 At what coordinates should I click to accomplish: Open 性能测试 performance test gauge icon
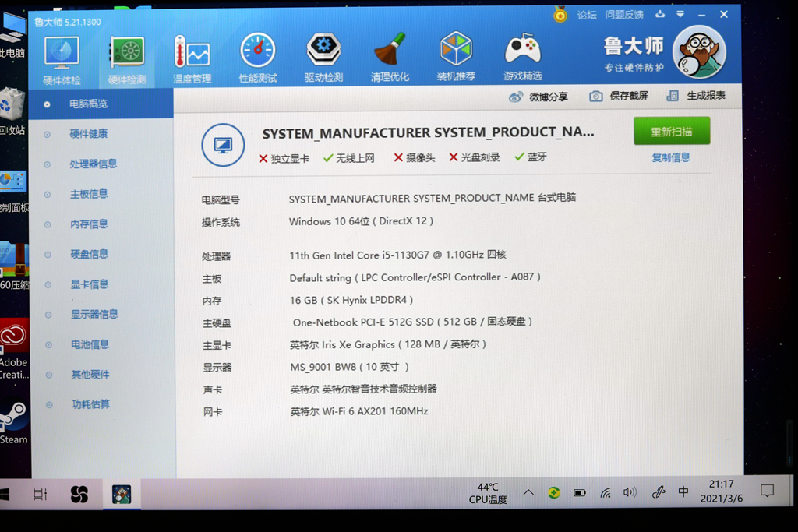pos(258,58)
